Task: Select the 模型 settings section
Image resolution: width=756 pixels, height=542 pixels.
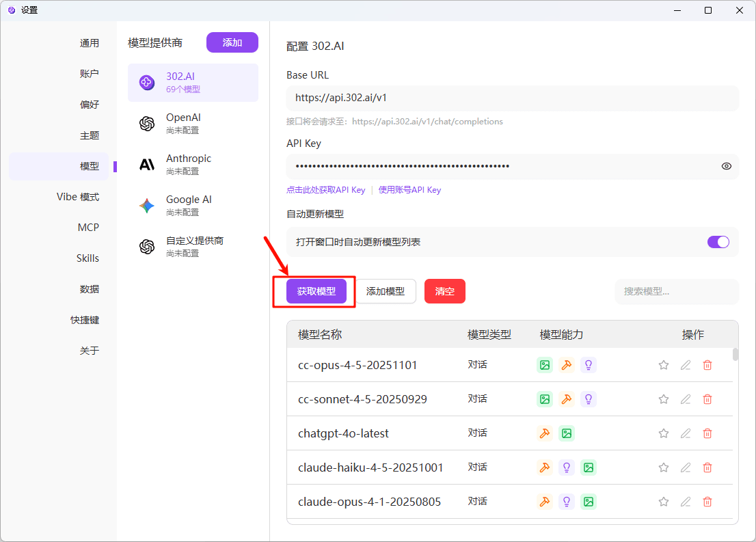Action: (59, 166)
